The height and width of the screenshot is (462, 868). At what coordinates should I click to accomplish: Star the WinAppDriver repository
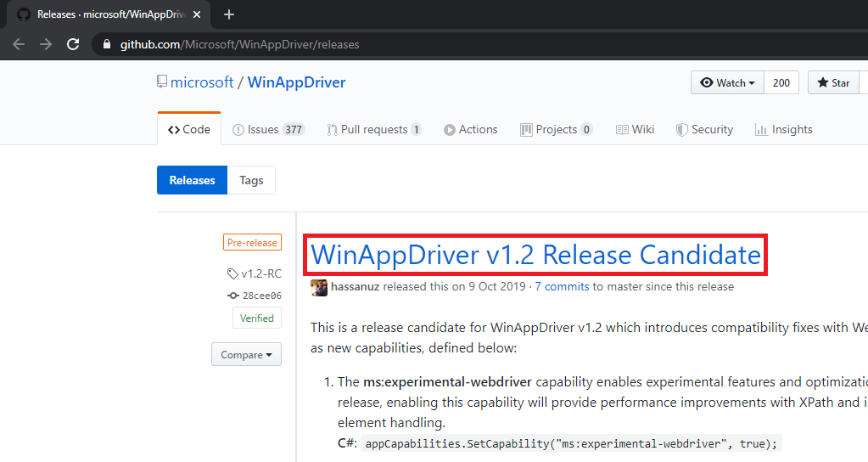(833, 82)
